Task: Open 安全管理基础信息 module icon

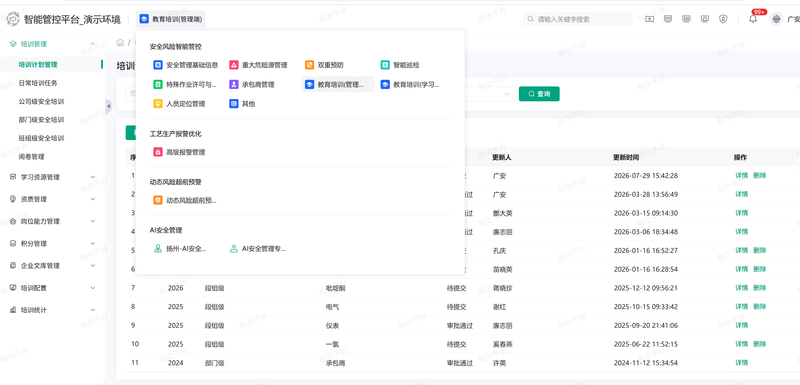Action: point(158,65)
